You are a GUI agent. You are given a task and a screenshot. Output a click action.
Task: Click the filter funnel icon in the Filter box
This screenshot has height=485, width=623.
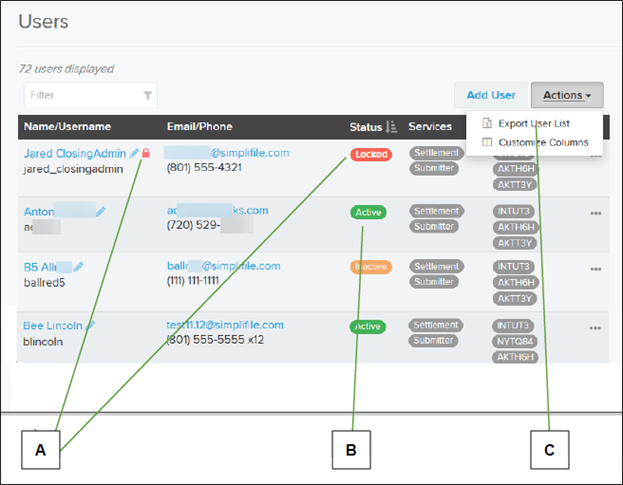pos(148,96)
